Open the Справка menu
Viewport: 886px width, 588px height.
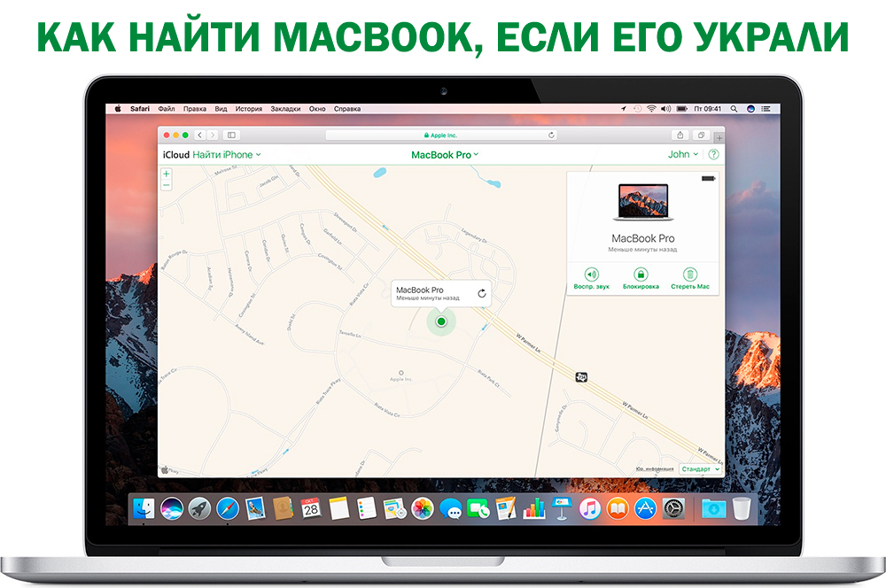(347, 108)
